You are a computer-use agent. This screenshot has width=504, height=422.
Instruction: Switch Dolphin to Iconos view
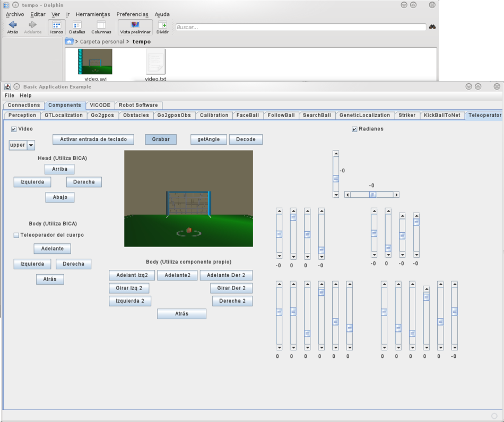(x=56, y=25)
